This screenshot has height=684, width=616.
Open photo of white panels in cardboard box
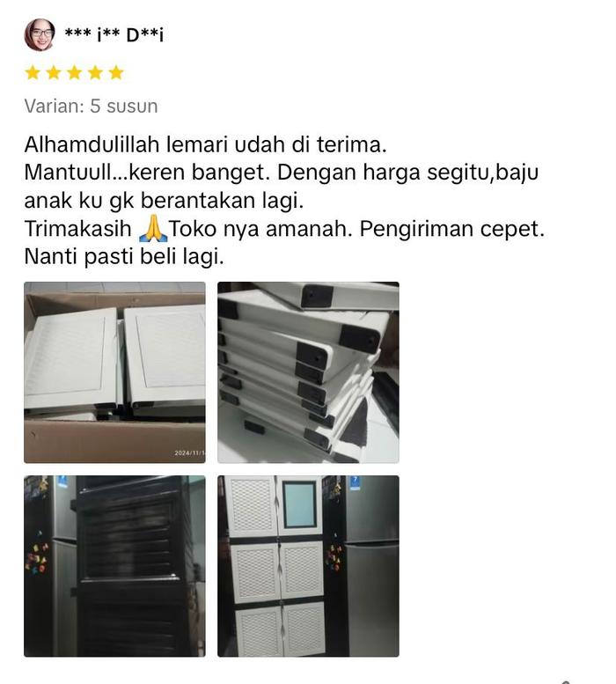tap(114, 372)
